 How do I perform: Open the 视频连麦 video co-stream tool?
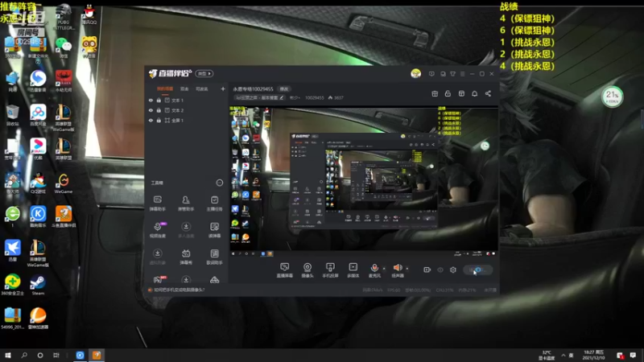pos(157,230)
